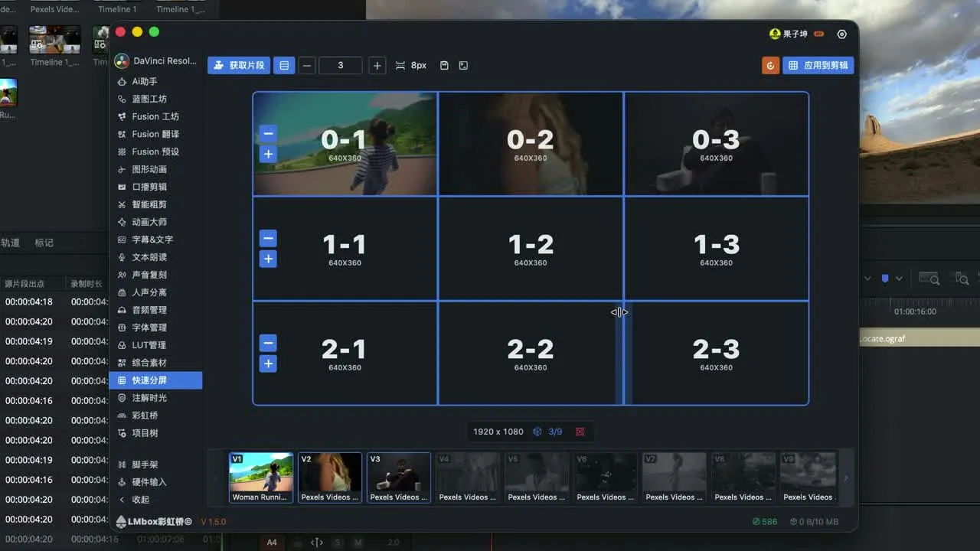Open 动画大师 module
Screen dimensions: 980x551
[156, 222]
